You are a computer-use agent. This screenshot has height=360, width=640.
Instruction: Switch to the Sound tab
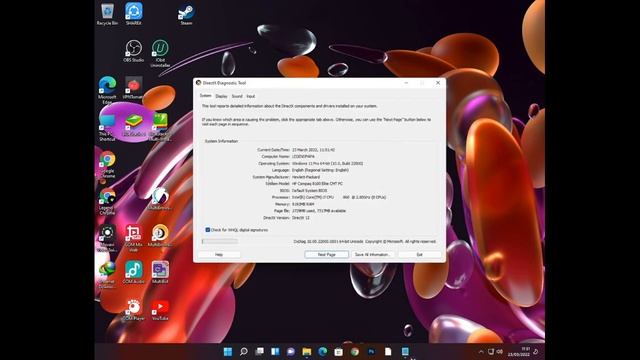237,96
